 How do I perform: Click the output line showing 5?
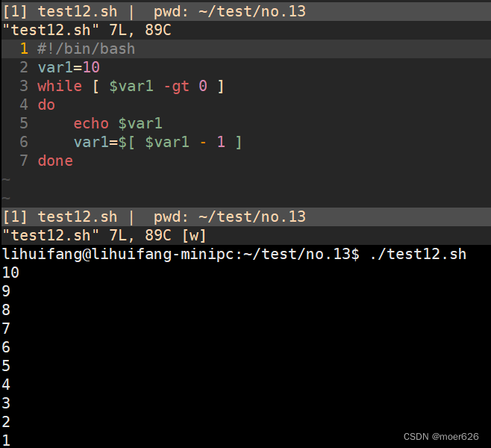coord(6,366)
